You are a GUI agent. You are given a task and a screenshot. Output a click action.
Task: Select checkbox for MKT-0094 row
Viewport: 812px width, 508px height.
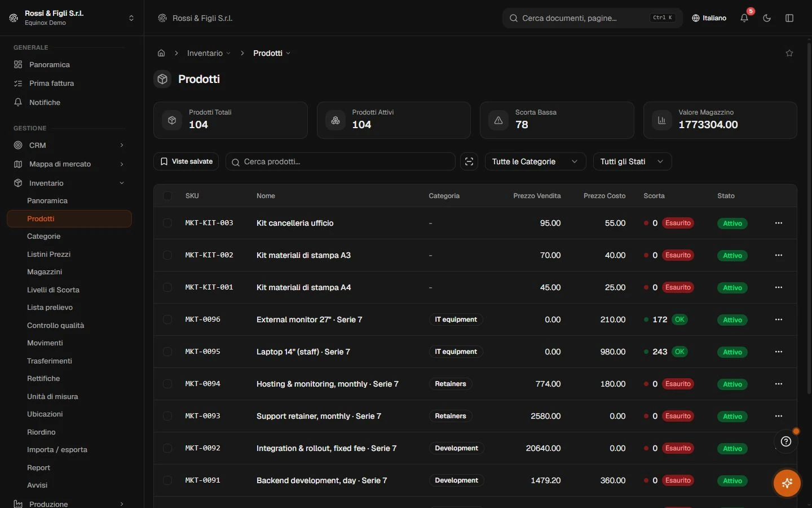coord(167,384)
